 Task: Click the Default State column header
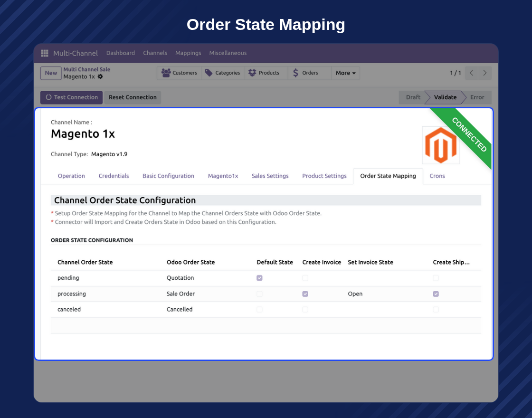pos(275,262)
